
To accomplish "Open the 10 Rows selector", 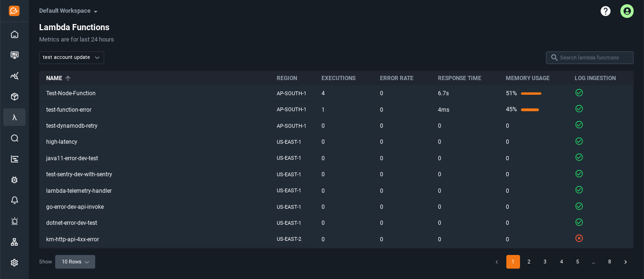I will 75,262.
